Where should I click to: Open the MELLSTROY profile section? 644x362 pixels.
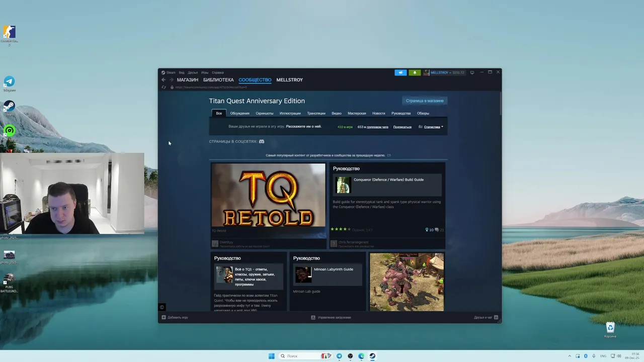(290, 80)
